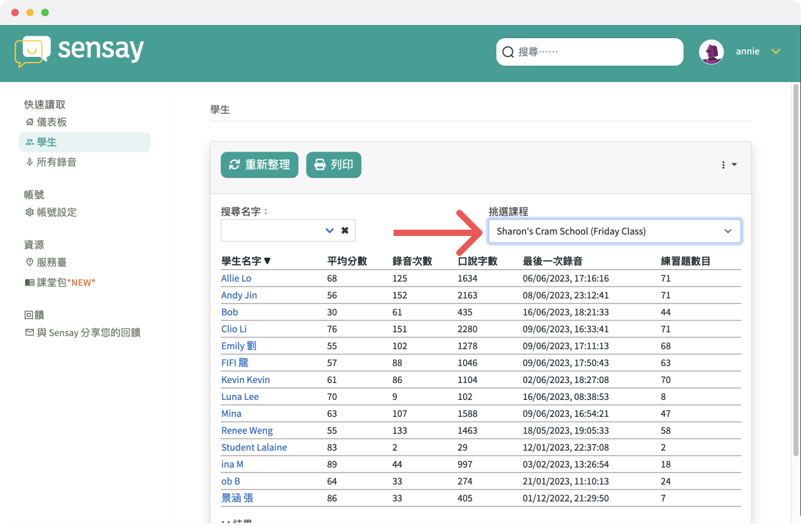Click the 列印 print button
Image resolution: width=801 pixels, height=532 pixels.
(x=334, y=165)
